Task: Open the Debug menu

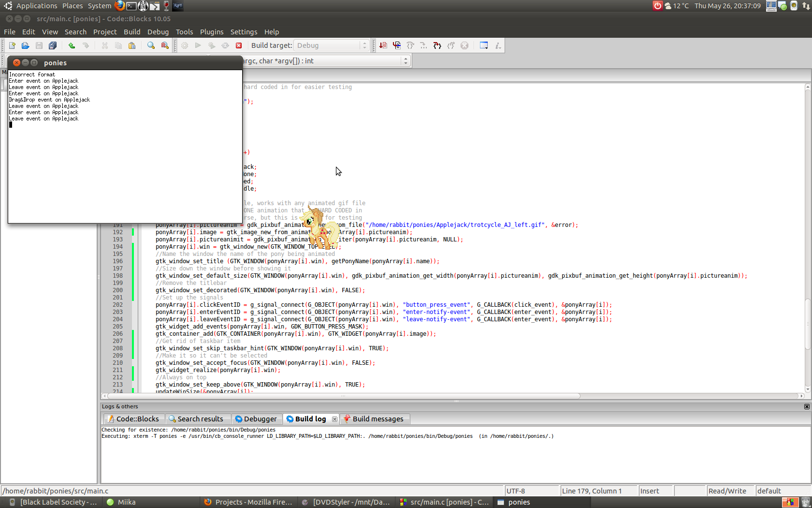Action: [x=158, y=32]
